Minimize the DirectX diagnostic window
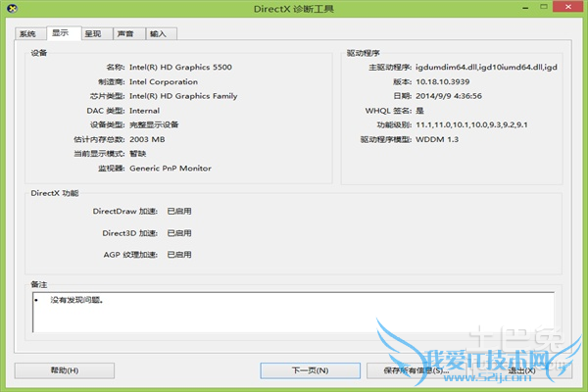Screen dimensions: 588x392 525,7
